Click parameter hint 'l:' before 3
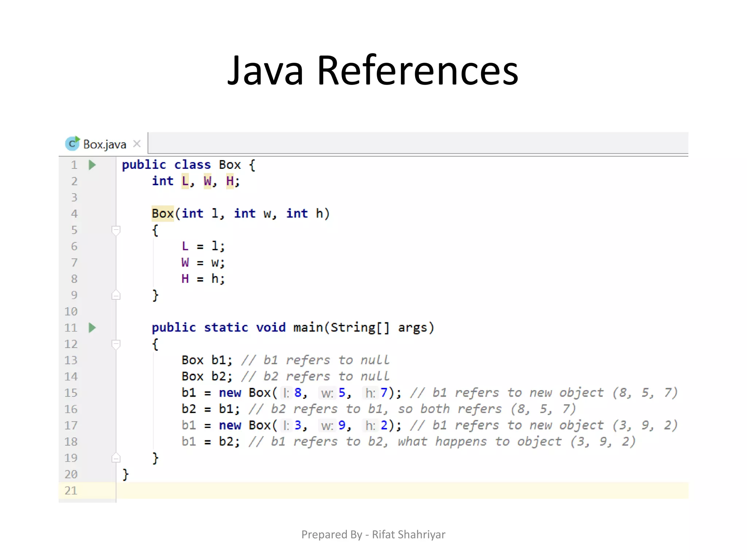The height and width of the screenshot is (560, 747). click(286, 425)
